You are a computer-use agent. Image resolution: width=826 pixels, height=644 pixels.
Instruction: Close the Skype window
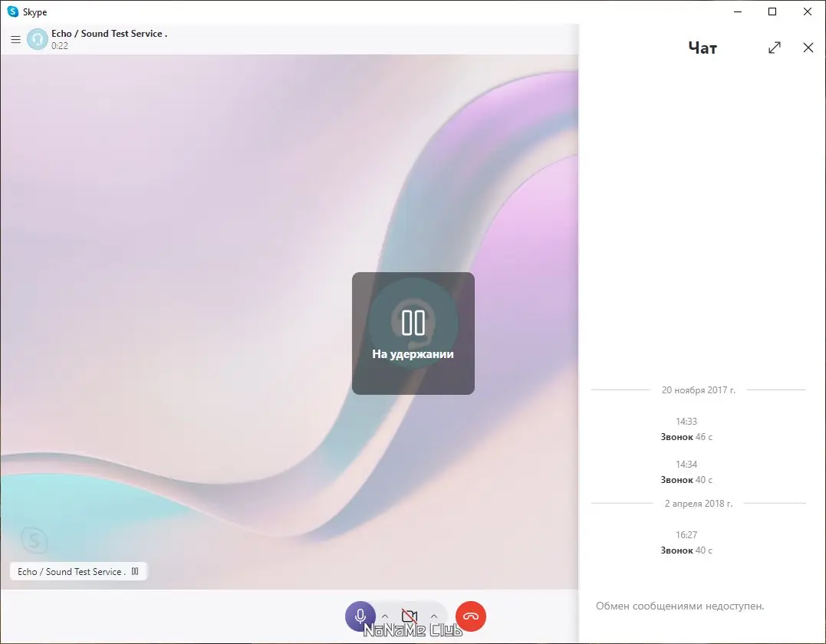click(807, 11)
